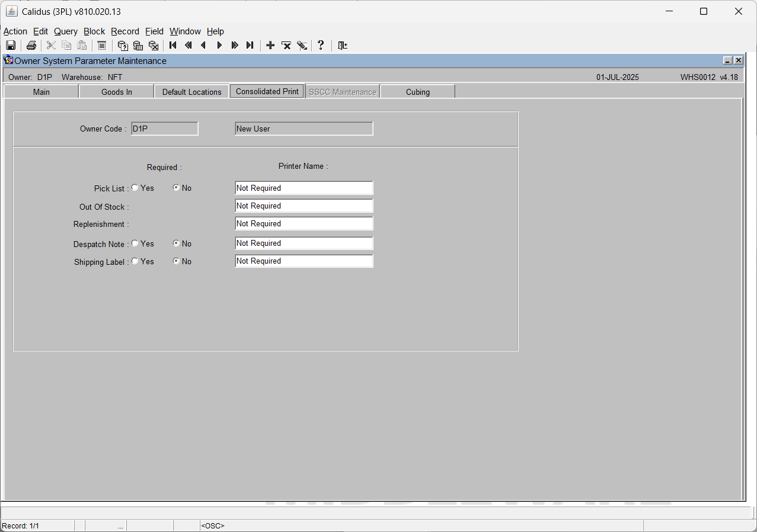757x532 pixels.
Task: Open the Default Locations tab
Action: (x=192, y=92)
